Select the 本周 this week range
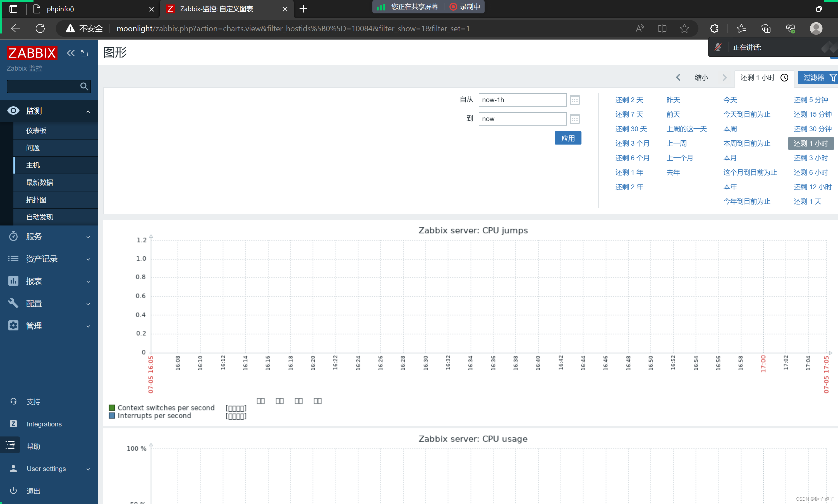This screenshot has width=838, height=504. (730, 129)
